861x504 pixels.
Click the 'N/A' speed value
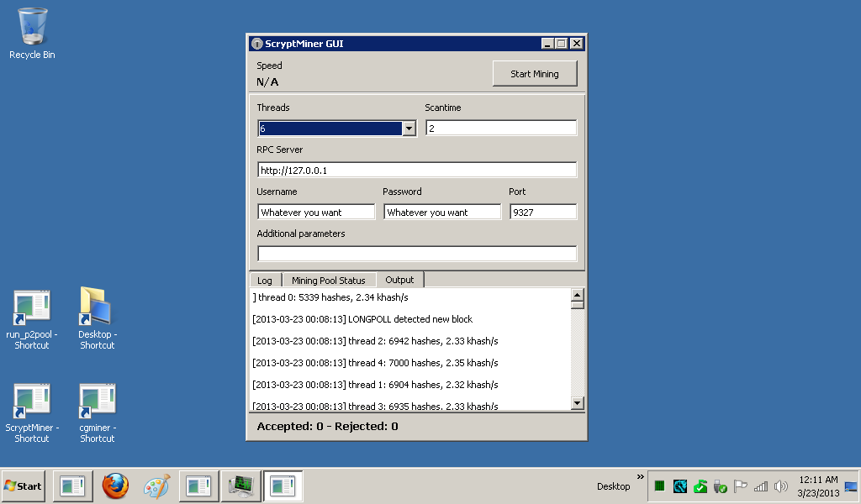(267, 82)
